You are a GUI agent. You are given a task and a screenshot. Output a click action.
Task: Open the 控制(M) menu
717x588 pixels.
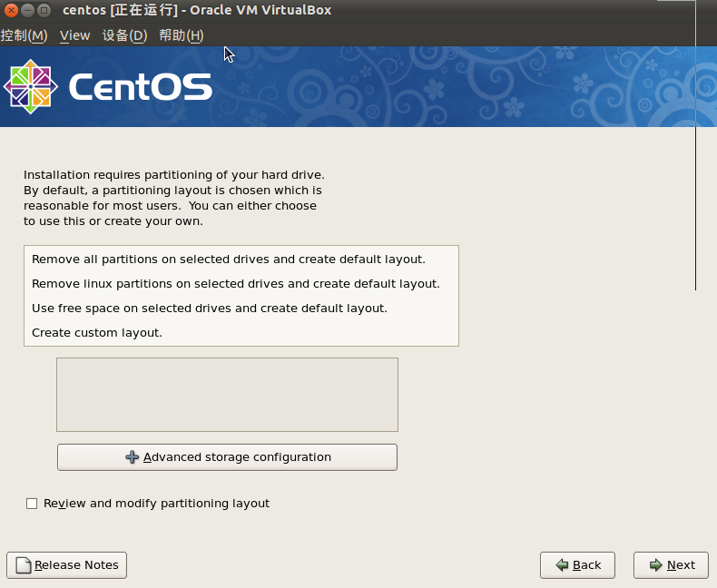pyautogui.click(x=24, y=35)
